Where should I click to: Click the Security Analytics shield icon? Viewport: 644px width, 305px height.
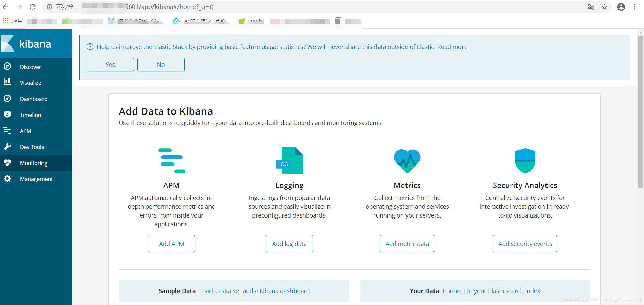coord(525,161)
